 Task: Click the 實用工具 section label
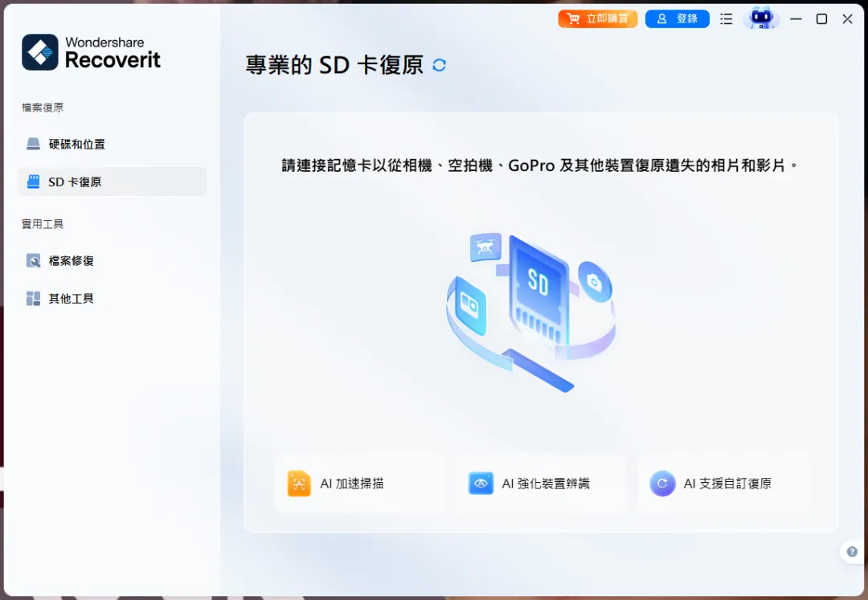pyautogui.click(x=43, y=224)
